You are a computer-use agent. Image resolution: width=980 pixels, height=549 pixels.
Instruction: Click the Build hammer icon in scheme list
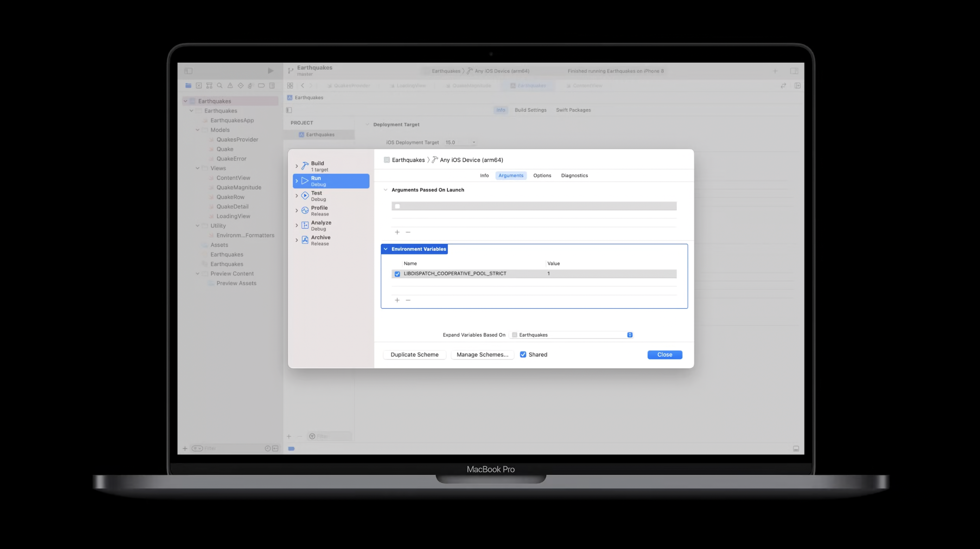pos(305,166)
